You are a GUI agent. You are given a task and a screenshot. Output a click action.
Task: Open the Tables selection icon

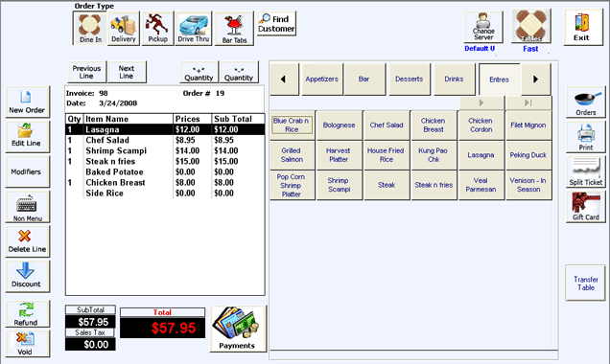point(531,26)
